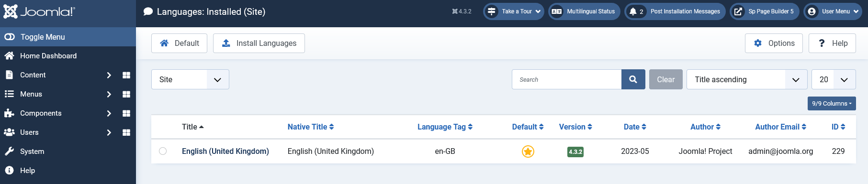Click the magnifier search button

click(x=633, y=79)
